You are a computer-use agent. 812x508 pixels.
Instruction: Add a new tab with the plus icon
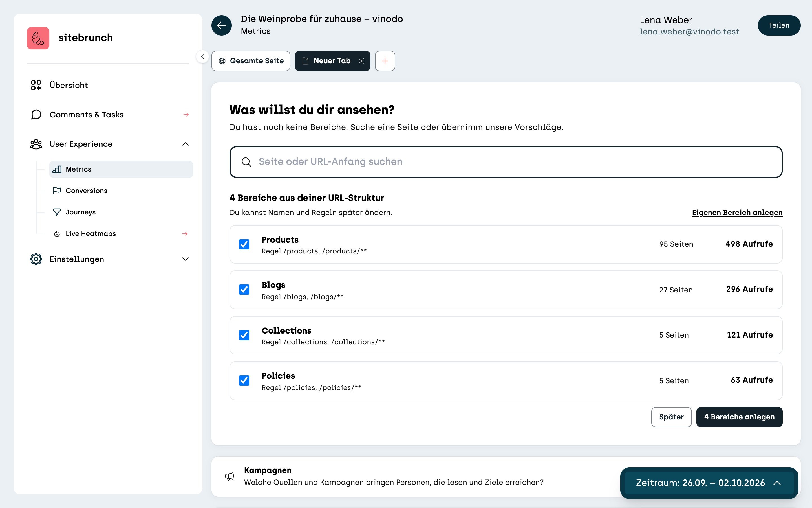pos(385,61)
